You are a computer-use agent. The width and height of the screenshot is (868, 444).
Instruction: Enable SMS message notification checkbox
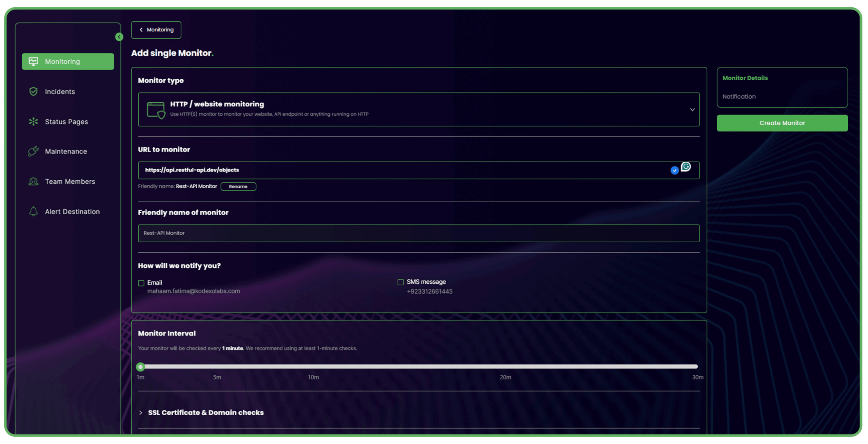click(x=400, y=282)
